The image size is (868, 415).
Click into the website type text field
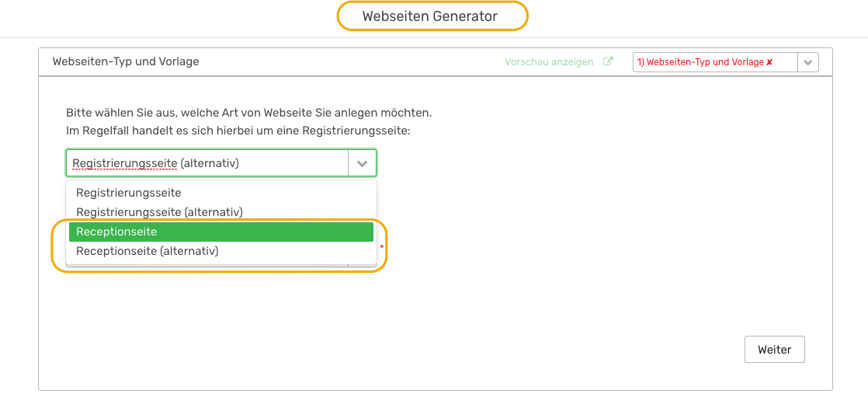tap(207, 163)
